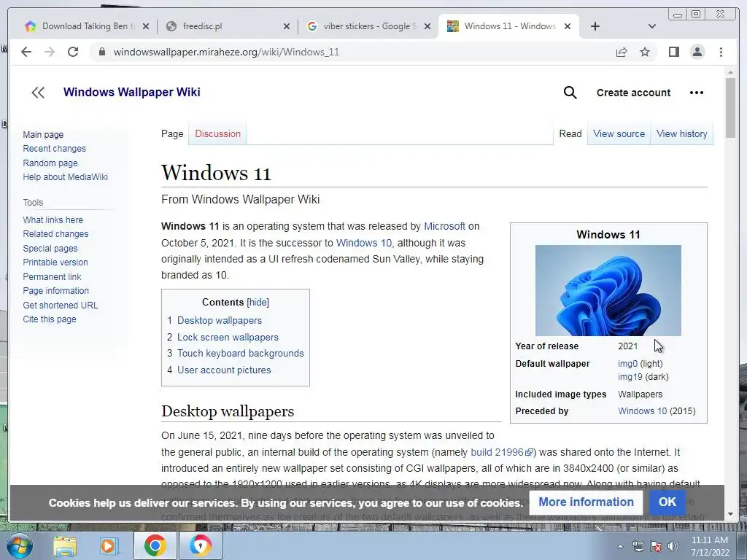Open the Windows 11 bloom wallpaper thumbnail

[x=608, y=290]
